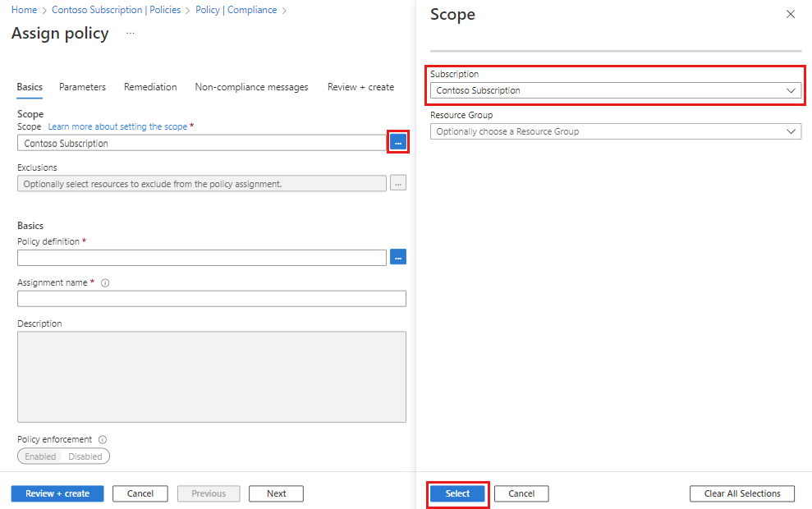Expand the Resource Group dropdown

[616, 131]
